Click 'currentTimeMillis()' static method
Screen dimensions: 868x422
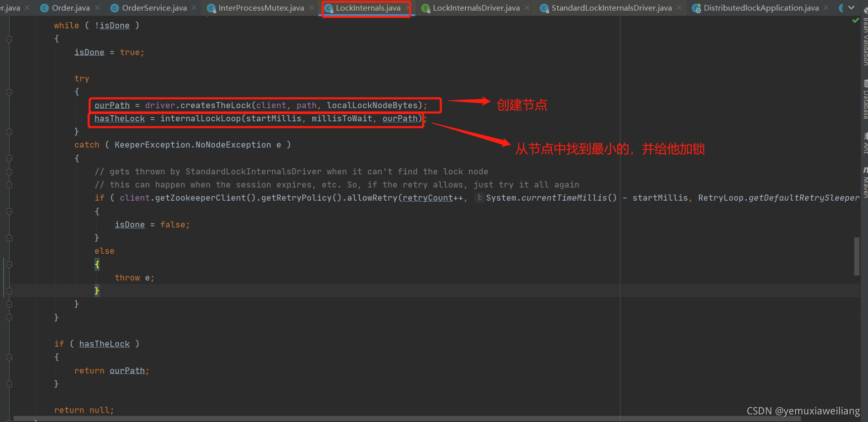569,198
